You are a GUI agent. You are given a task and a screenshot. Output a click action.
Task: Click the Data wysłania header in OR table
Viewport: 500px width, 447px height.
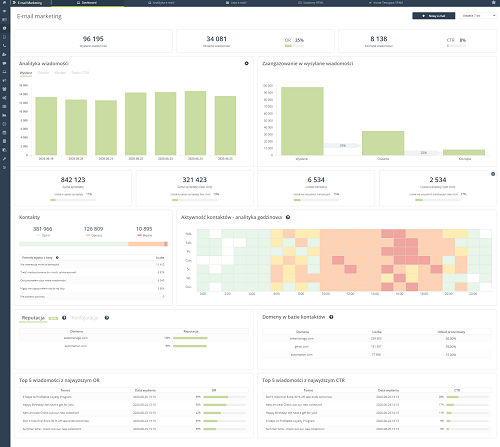[x=145, y=390]
